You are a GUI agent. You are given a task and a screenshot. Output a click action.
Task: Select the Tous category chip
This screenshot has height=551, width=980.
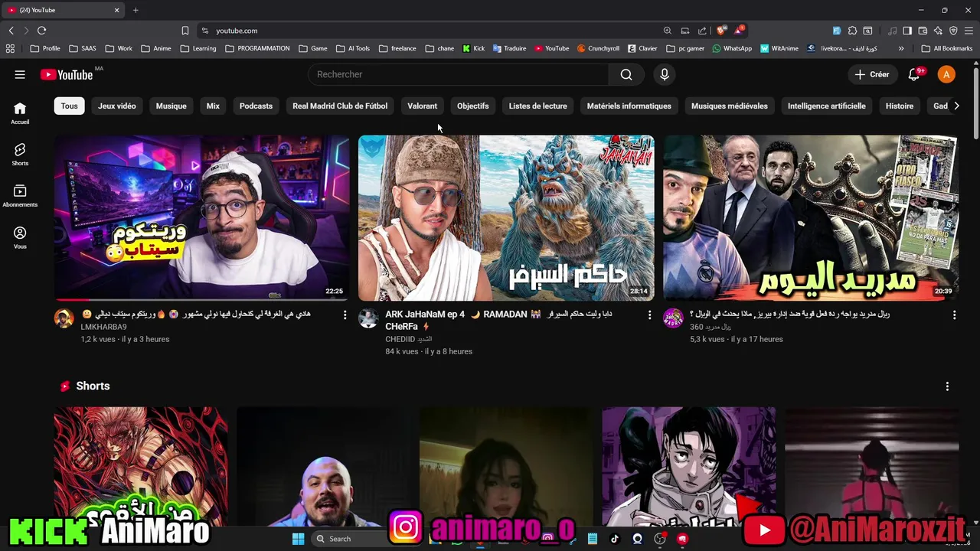point(69,106)
